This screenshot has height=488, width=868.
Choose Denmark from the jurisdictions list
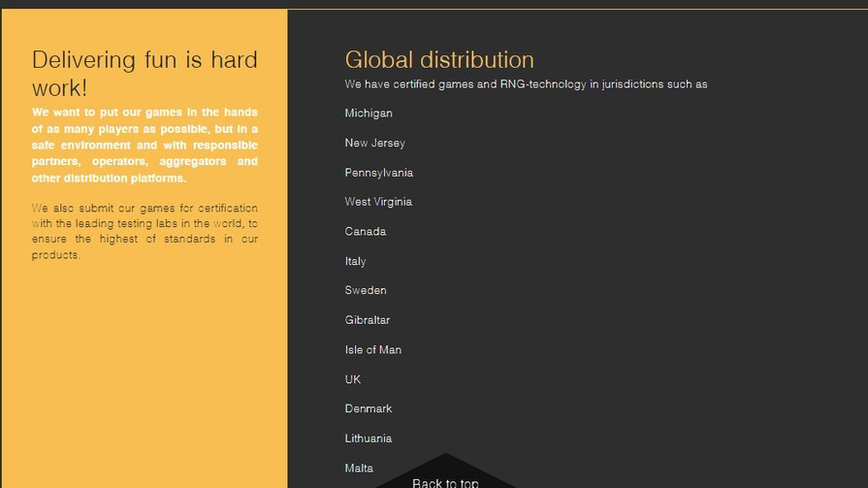[x=368, y=409]
